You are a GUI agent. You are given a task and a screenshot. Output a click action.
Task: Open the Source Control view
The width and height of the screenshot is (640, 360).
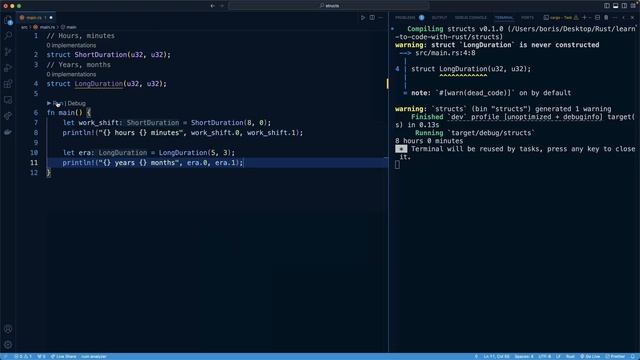point(8,52)
